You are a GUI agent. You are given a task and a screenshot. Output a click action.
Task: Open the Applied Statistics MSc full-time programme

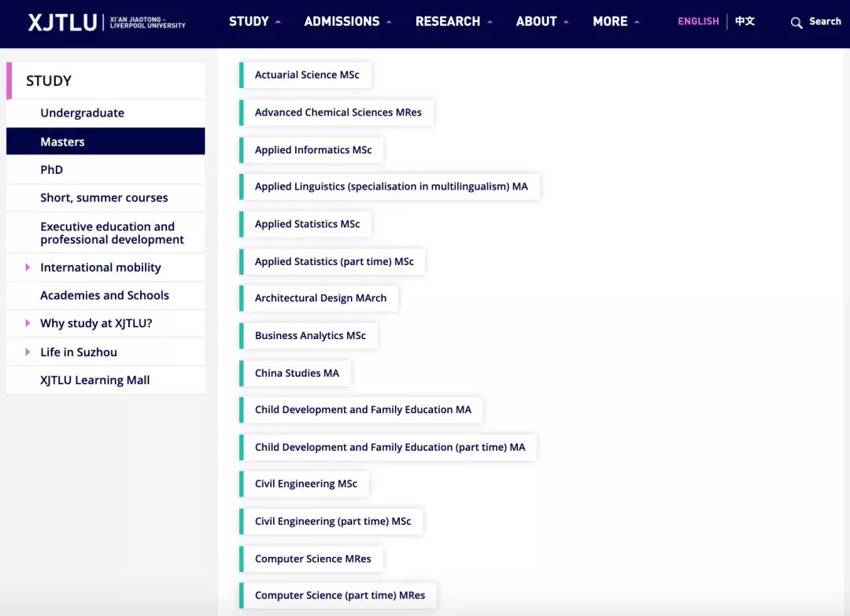click(x=305, y=223)
